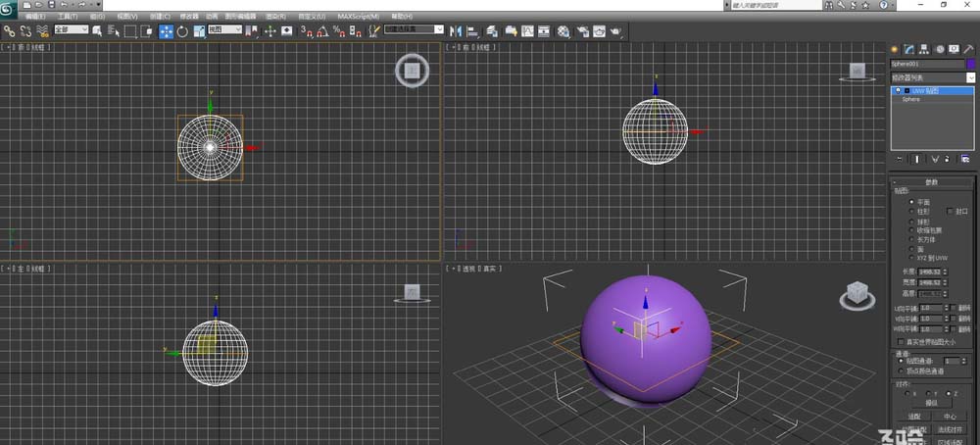Click the 操纵 button
The image size is (980, 445).
click(x=931, y=403)
